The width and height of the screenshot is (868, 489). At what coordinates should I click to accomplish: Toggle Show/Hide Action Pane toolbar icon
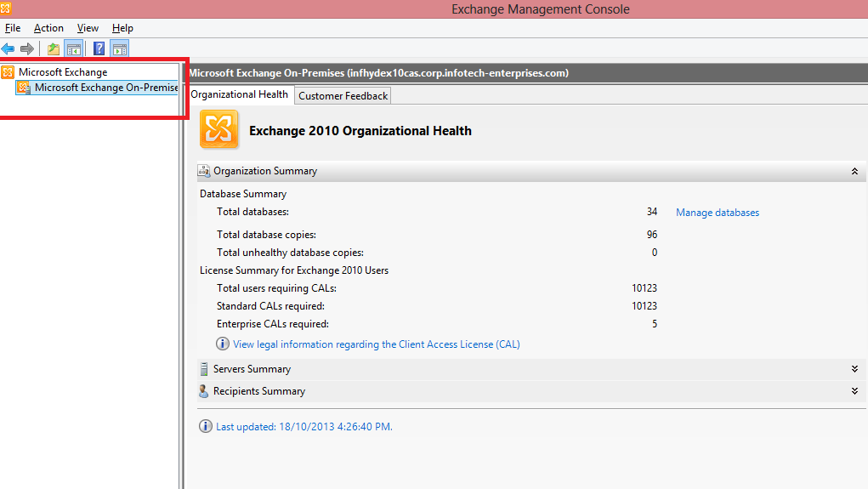(120, 48)
